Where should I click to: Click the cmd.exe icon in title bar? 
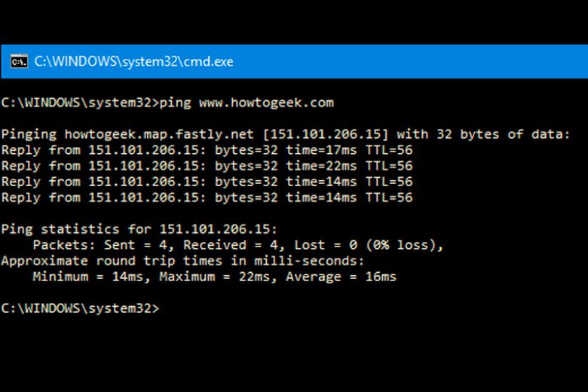[19, 61]
